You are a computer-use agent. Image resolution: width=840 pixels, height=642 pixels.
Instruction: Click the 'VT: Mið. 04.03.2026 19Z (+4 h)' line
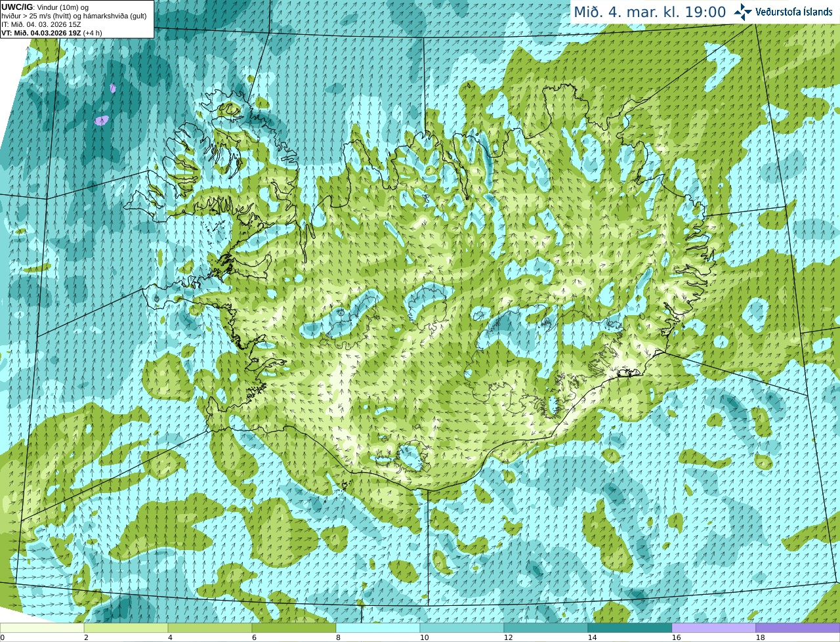(51, 33)
